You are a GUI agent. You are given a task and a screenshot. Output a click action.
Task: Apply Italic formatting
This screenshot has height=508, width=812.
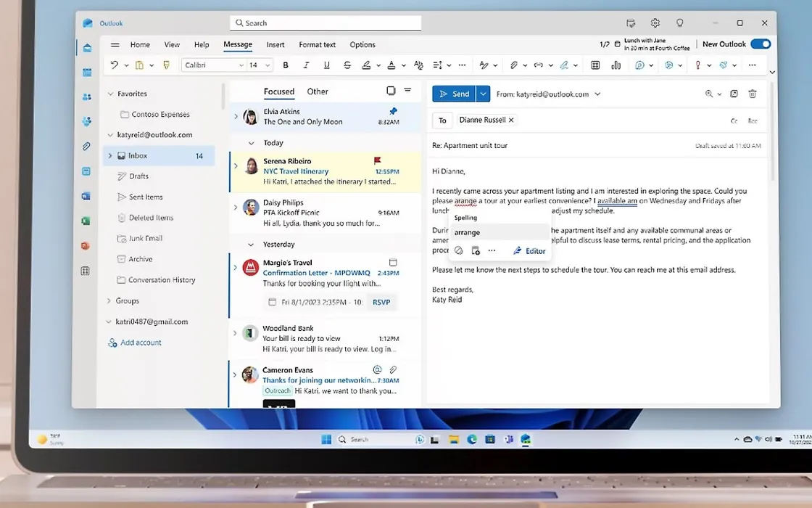[x=306, y=65]
